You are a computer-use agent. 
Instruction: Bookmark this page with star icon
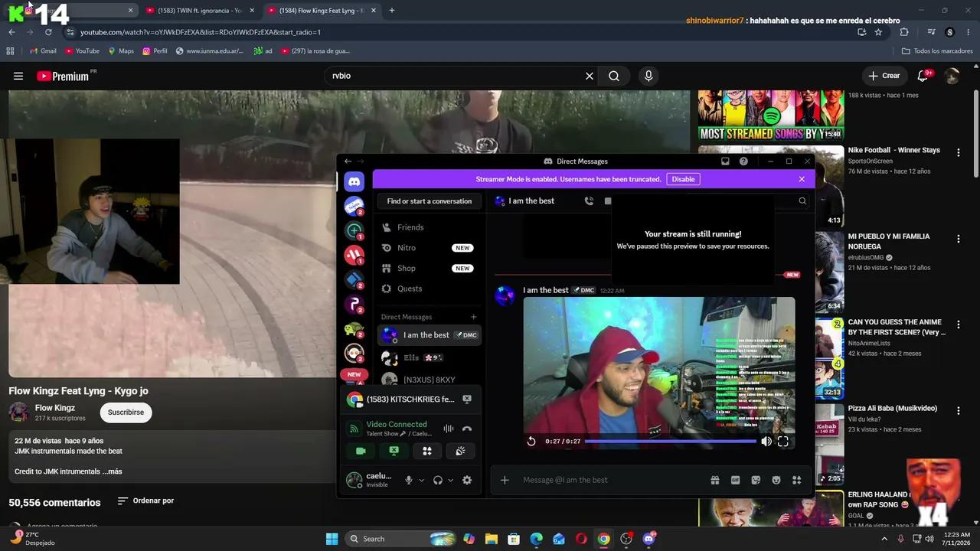[878, 32]
